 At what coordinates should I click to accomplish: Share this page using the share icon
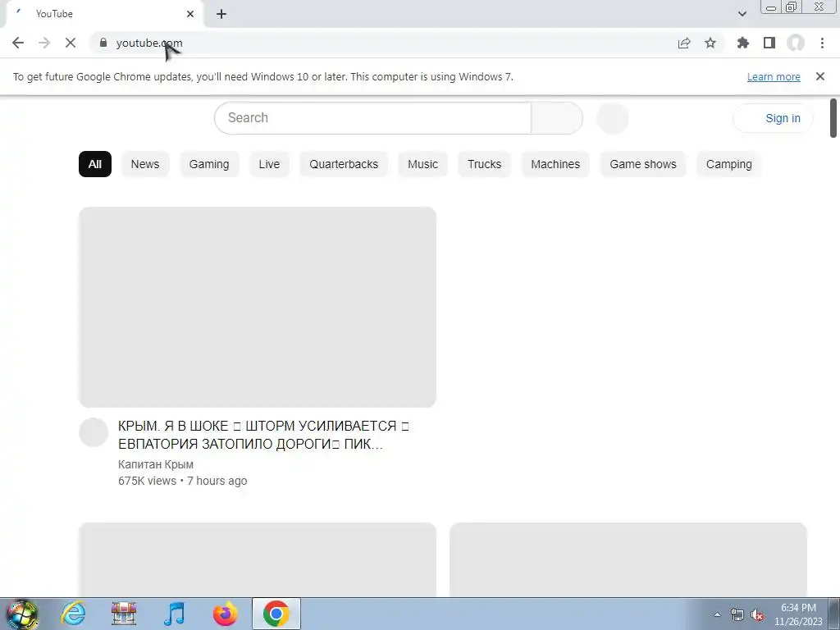pos(684,43)
